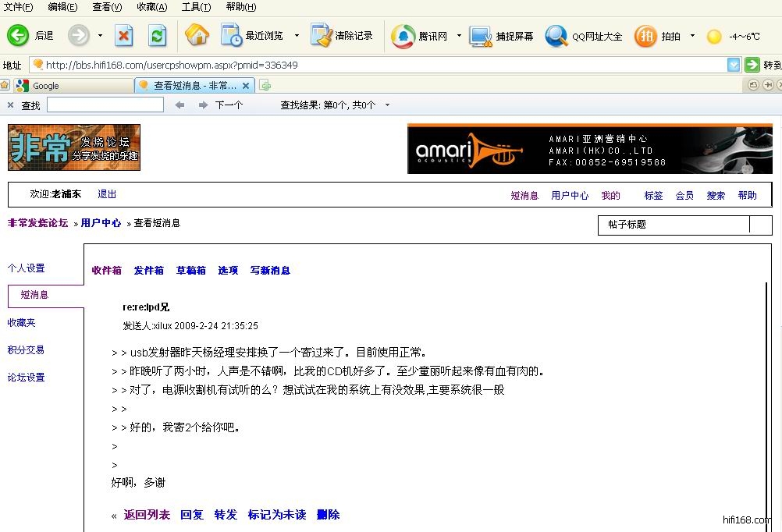Open a new tab with the plus icon

265,86
